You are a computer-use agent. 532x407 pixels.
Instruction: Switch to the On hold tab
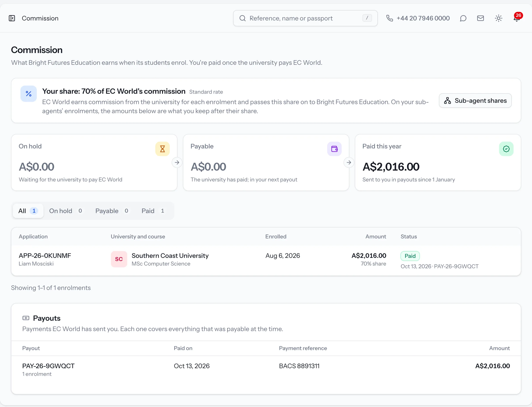[x=66, y=211]
